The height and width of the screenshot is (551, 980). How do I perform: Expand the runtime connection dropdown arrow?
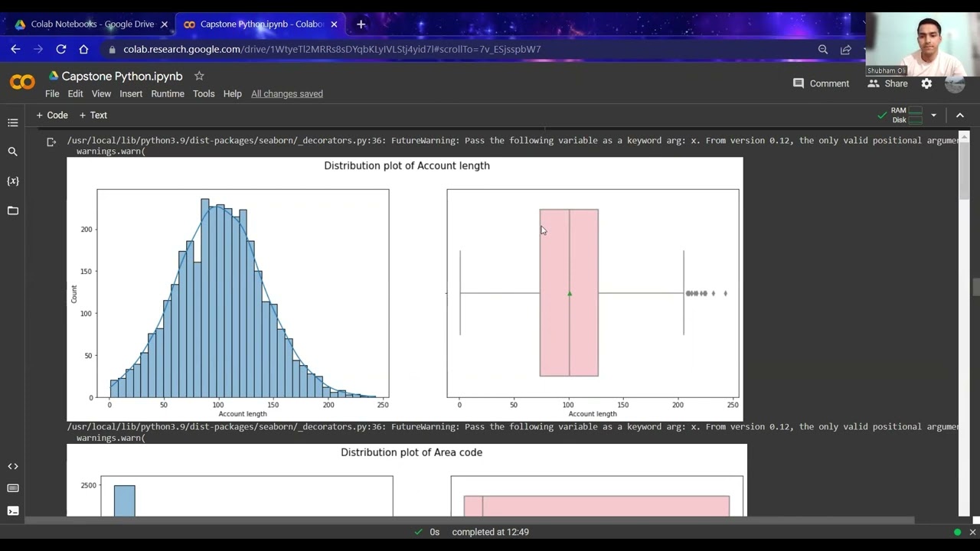point(933,115)
